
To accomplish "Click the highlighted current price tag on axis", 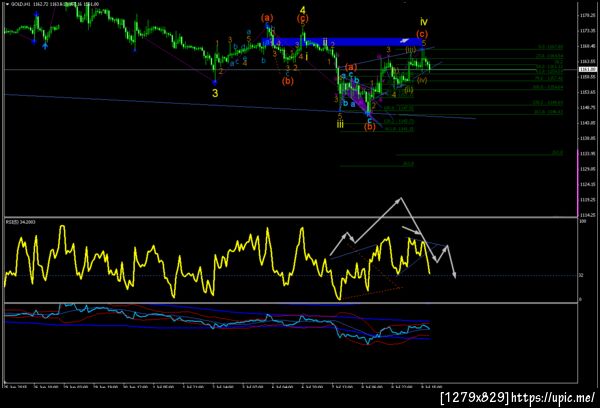I will click(588, 69).
